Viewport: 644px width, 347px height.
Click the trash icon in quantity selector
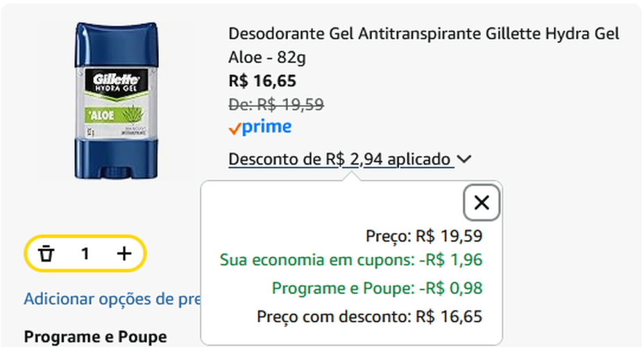46,254
